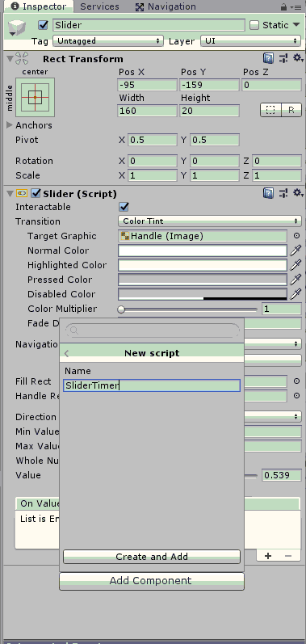Screen dimensions: 306x644
Task: Open the Inspector panel options menu
Action: tap(295, 7)
